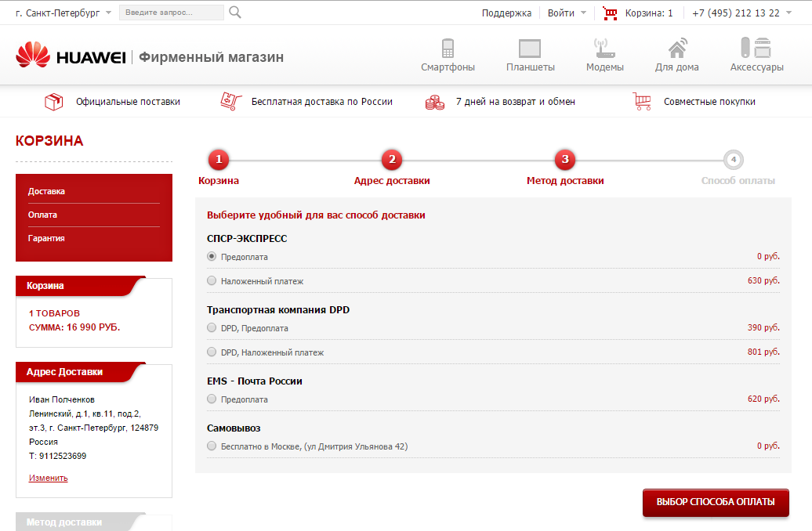Click the Адрес Доставки sidebar block header

(80, 371)
